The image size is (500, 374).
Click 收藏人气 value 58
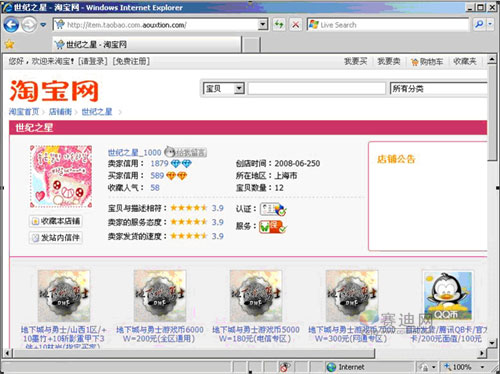(155, 188)
